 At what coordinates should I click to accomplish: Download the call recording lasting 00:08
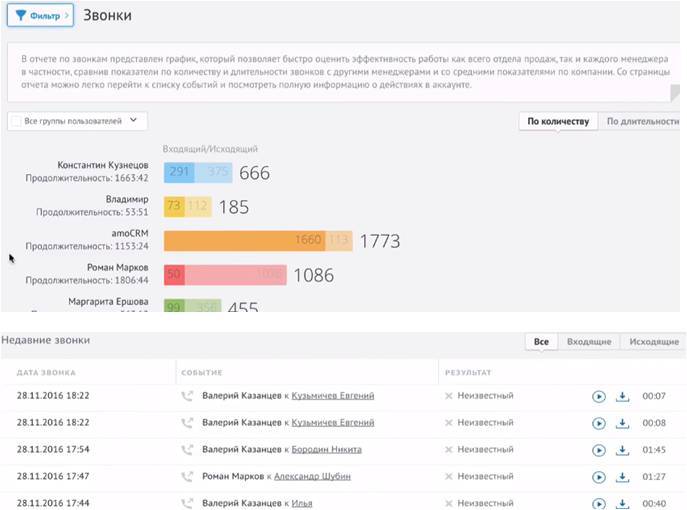(x=622, y=423)
